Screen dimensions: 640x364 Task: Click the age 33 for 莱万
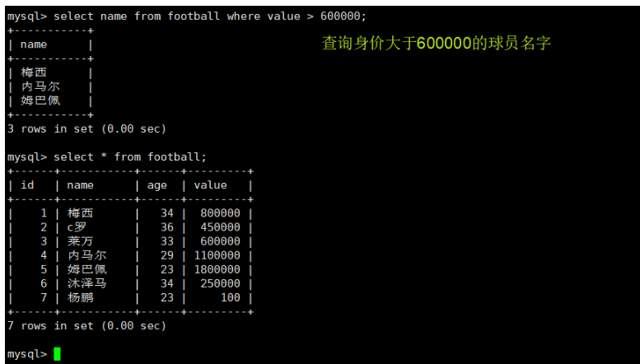tap(167, 241)
